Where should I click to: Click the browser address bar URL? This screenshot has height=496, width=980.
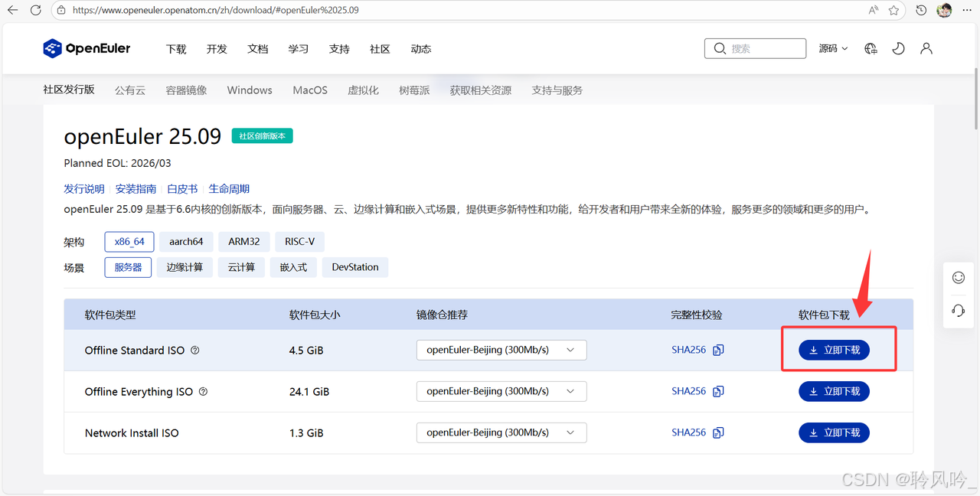[x=216, y=11]
